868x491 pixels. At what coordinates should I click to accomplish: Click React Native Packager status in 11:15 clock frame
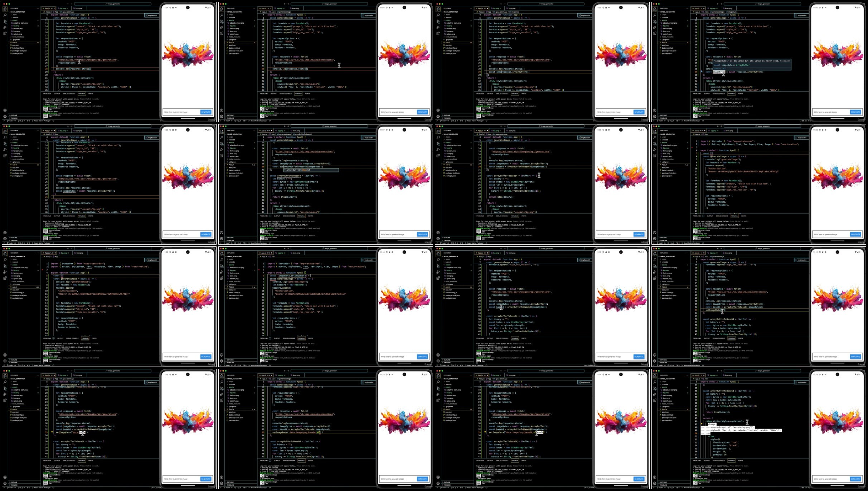click(691, 488)
